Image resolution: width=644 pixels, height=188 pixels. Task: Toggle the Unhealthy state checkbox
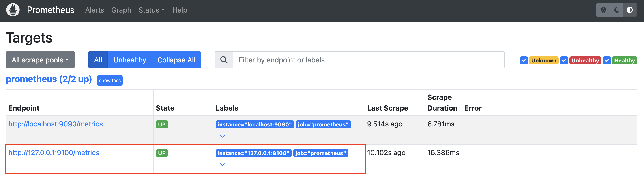564,60
